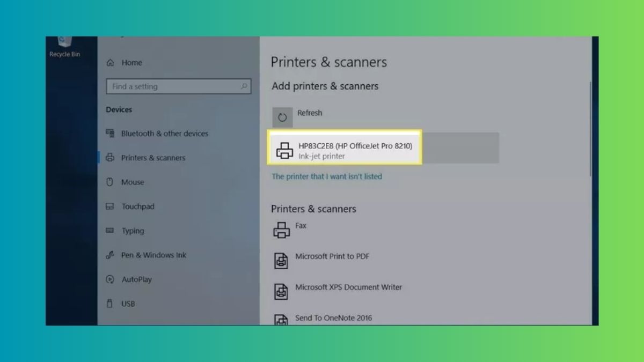Click the Microsoft Print to PDF icon
Viewport: 644px width, 362px height.
281,261
